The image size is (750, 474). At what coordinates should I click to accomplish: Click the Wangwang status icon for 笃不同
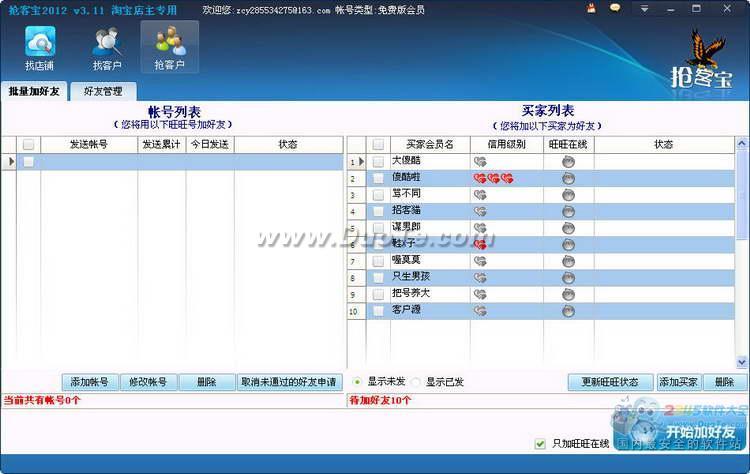[x=568, y=195]
